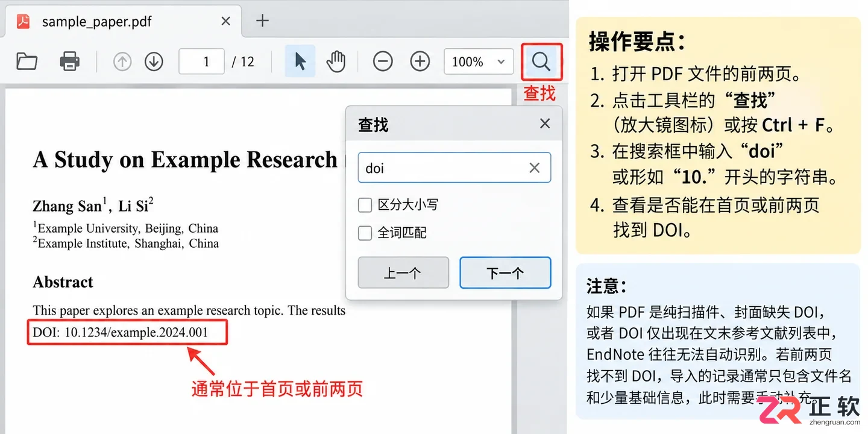This screenshot has width=868, height=434.
Task: Click the 下一个 button
Action: [x=505, y=272]
